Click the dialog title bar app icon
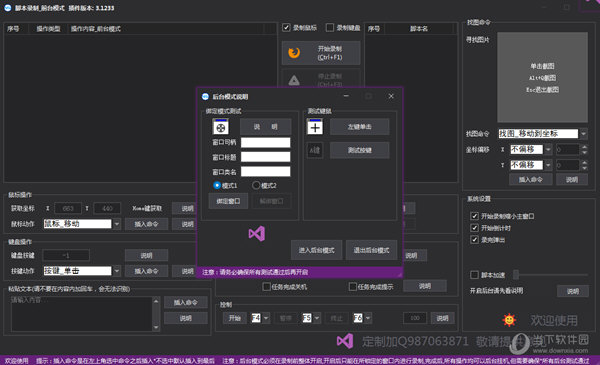 point(205,96)
